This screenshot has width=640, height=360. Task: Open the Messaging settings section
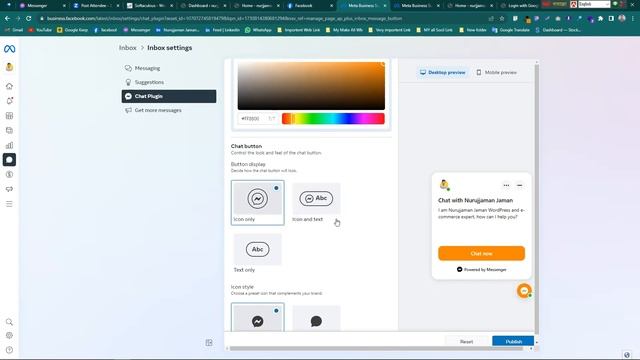click(x=169, y=68)
